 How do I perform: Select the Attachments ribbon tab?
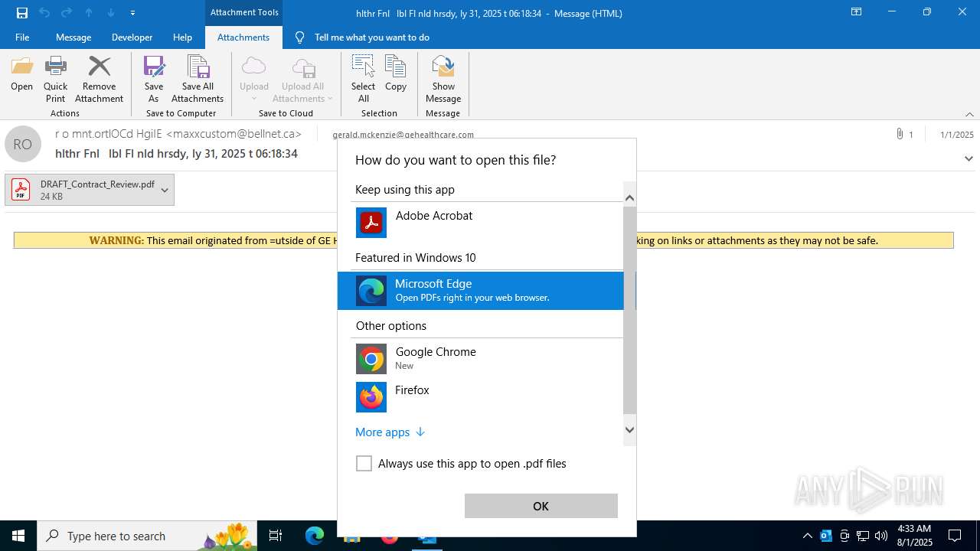click(x=243, y=37)
